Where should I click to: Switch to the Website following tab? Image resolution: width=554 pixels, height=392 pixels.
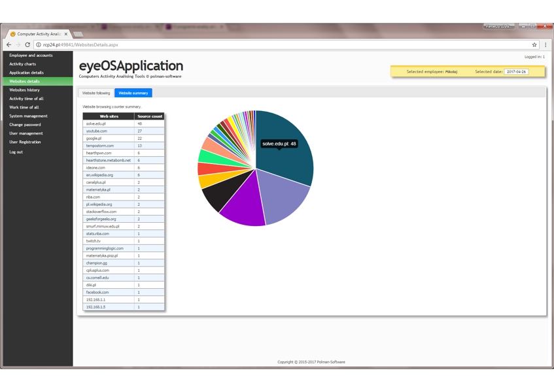[96, 93]
